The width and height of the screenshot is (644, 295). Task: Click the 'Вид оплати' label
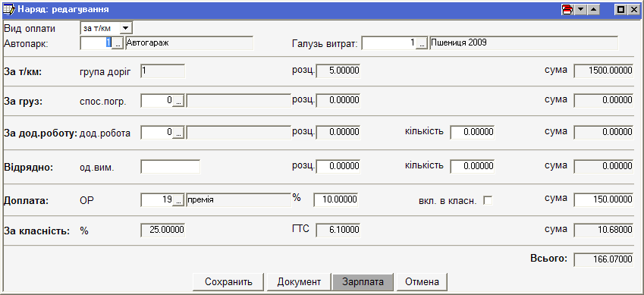(x=29, y=29)
